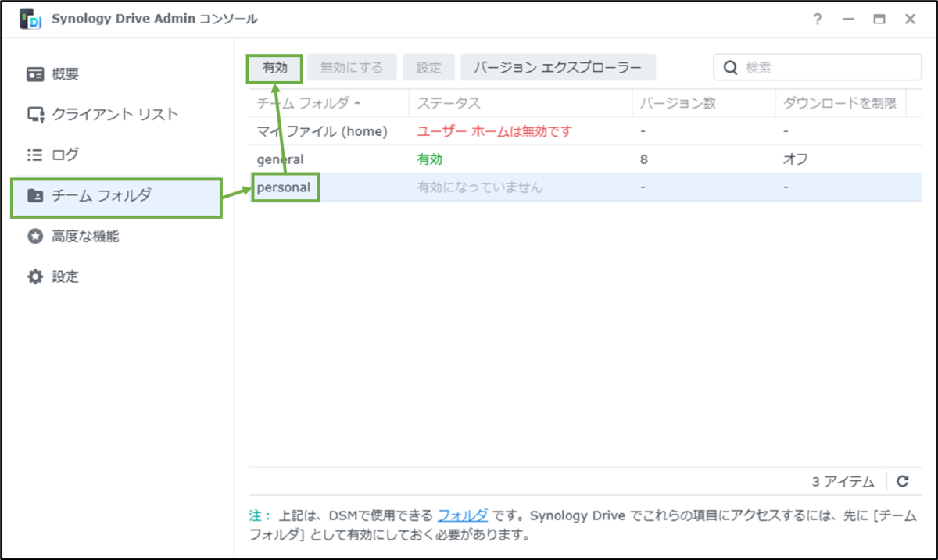Screen dimensions: 938x560
Task: Click 有効になっていません status text
Action: [480, 187]
